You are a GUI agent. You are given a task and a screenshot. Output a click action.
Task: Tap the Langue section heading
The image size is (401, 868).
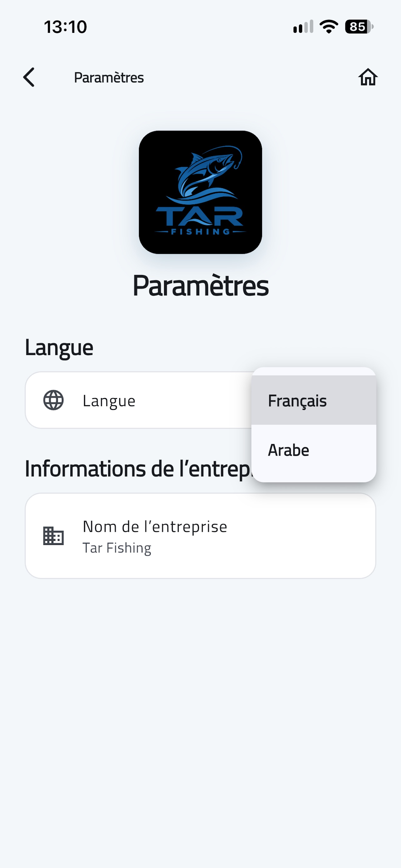(59, 348)
